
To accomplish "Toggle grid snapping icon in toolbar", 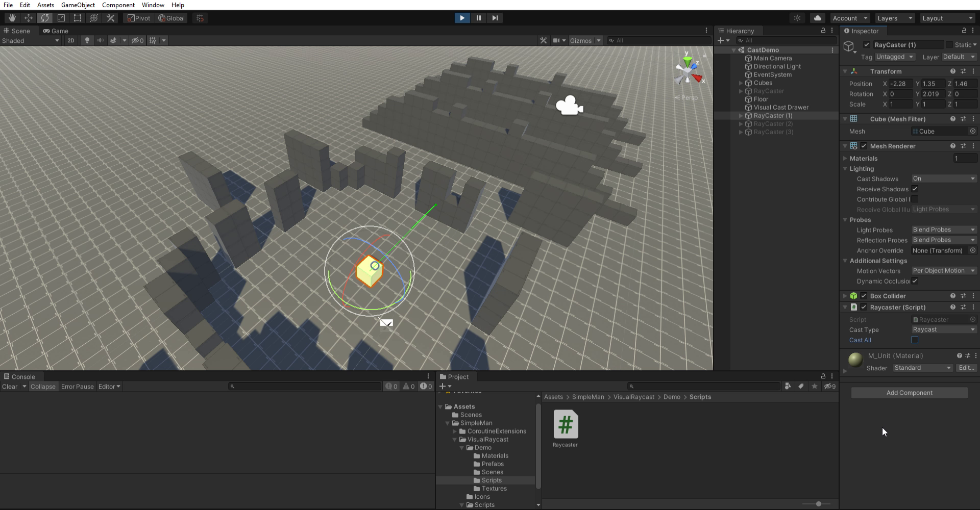I will (x=200, y=18).
